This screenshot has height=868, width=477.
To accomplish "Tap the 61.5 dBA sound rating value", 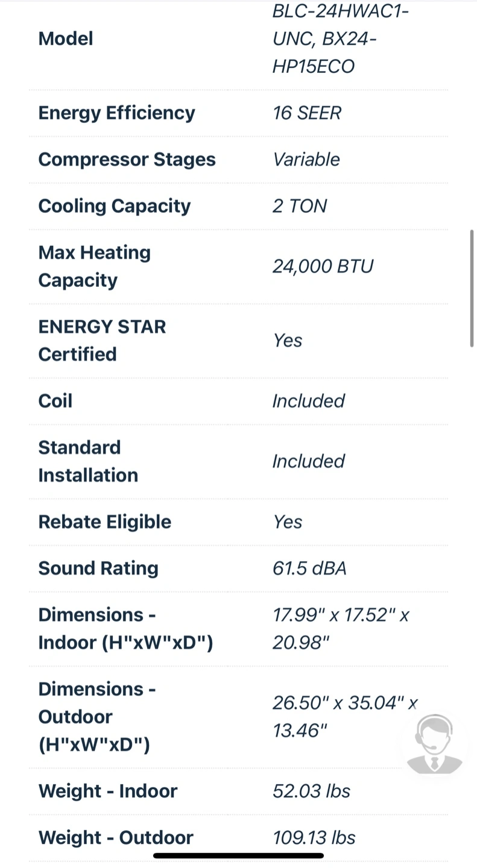I will coord(309,568).
